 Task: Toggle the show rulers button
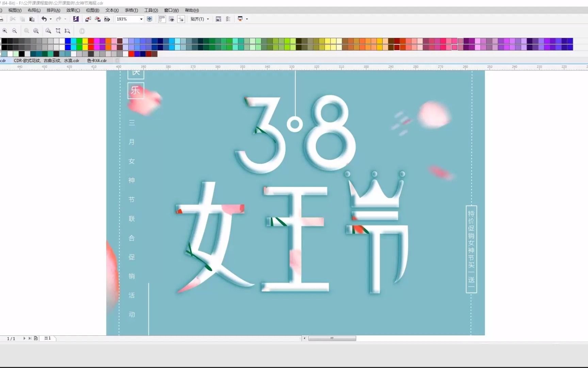[x=162, y=19]
